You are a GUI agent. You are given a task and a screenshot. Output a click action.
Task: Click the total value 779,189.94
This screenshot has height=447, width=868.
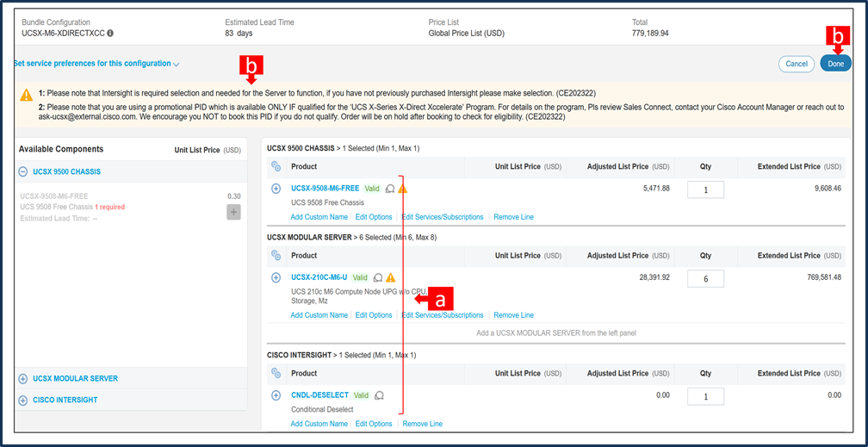pyautogui.click(x=650, y=34)
